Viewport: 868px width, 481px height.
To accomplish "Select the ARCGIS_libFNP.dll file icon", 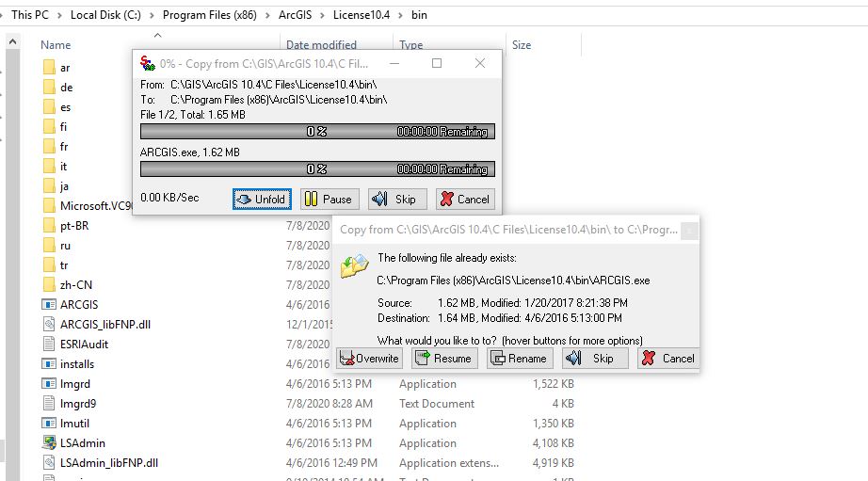I will pos(49,325).
